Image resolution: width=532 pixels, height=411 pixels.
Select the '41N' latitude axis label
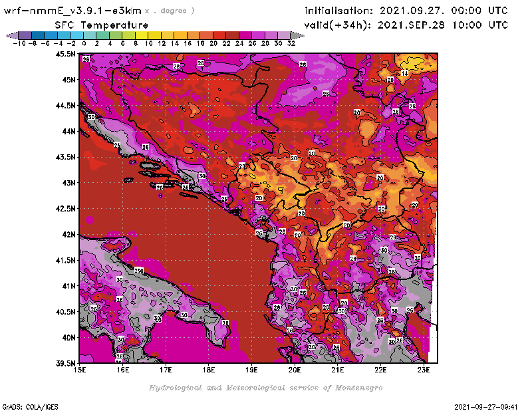pyautogui.click(x=68, y=286)
